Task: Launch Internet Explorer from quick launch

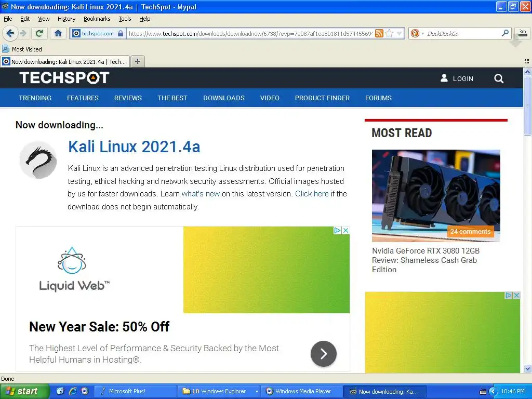Action: (73, 391)
